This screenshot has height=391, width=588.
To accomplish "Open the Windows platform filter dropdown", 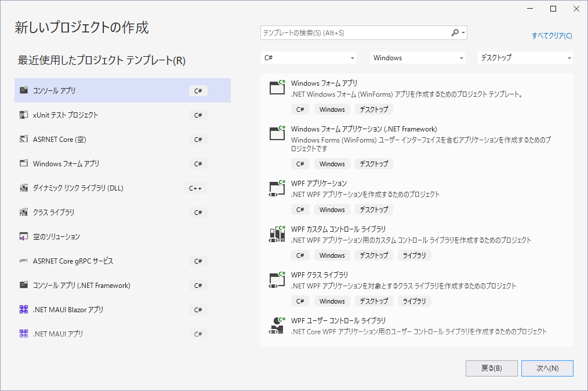I will point(418,58).
